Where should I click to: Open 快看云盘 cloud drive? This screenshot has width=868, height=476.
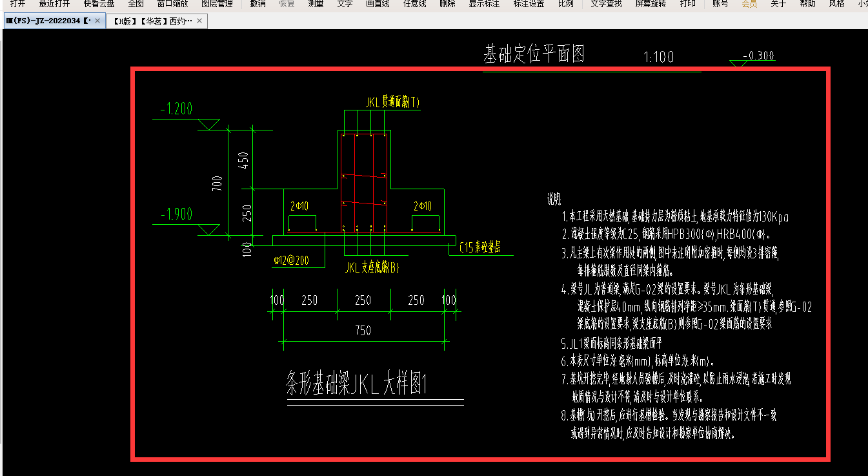[x=99, y=4]
